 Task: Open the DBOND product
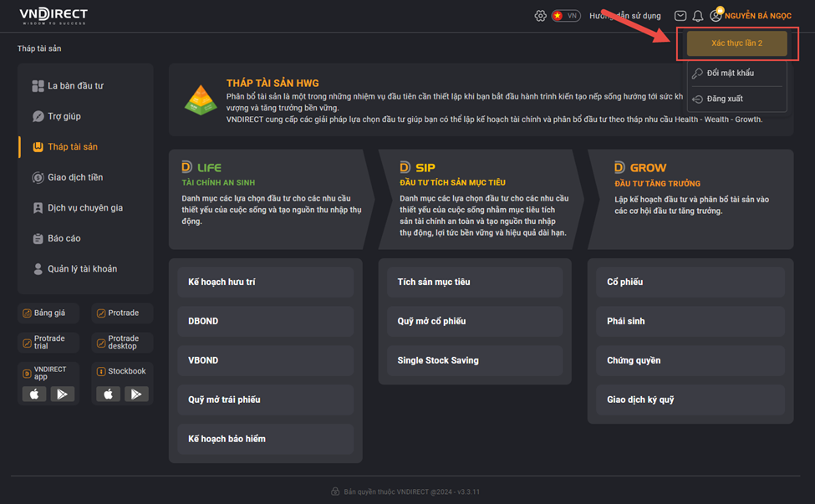coord(266,321)
